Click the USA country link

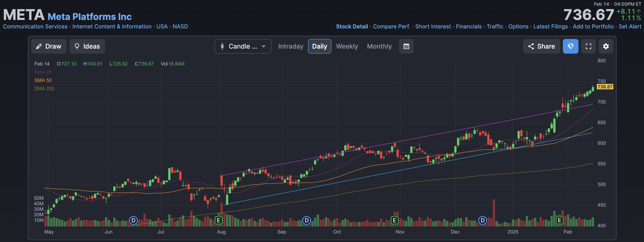tap(162, 27)
